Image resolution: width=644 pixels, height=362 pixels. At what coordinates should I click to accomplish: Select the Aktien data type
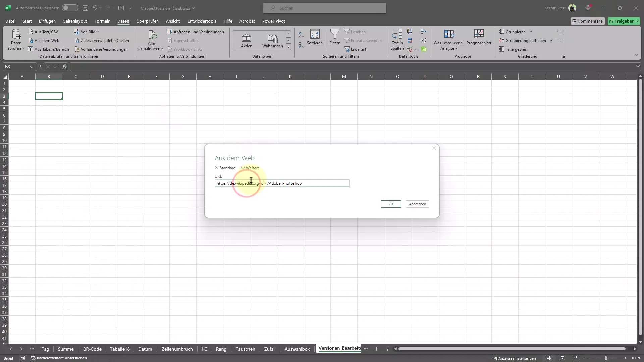[x=246, y=41]
